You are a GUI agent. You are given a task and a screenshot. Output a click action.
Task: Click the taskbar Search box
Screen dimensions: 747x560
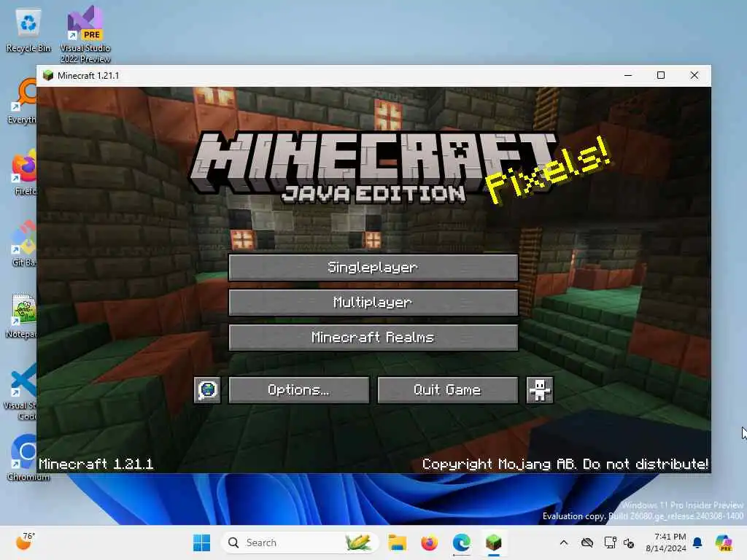(300, 542)
